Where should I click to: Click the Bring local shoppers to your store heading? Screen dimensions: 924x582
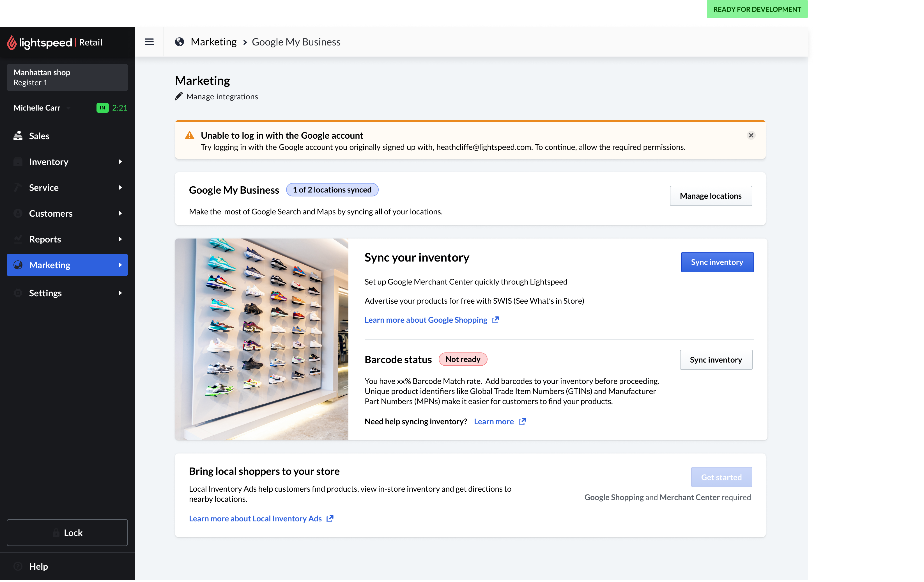tap(265, 471)
